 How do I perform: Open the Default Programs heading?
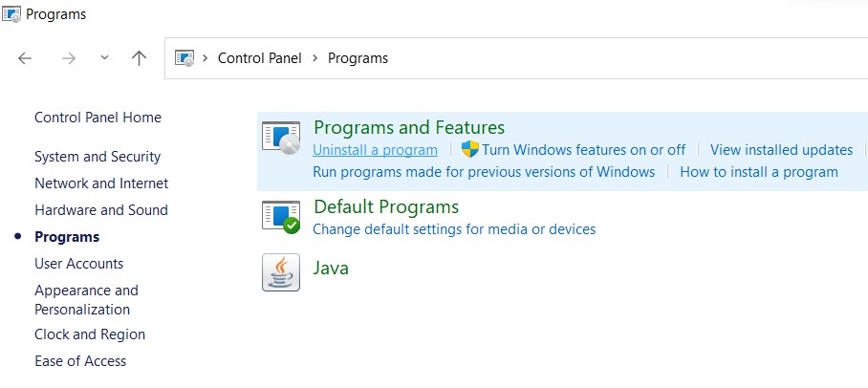click(386, 207)
